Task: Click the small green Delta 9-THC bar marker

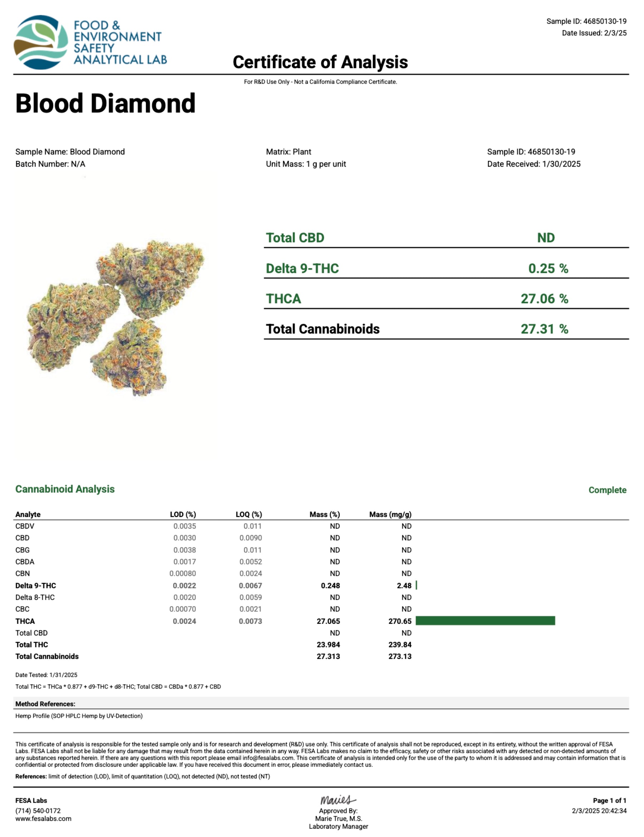Action: pos(416,585)
